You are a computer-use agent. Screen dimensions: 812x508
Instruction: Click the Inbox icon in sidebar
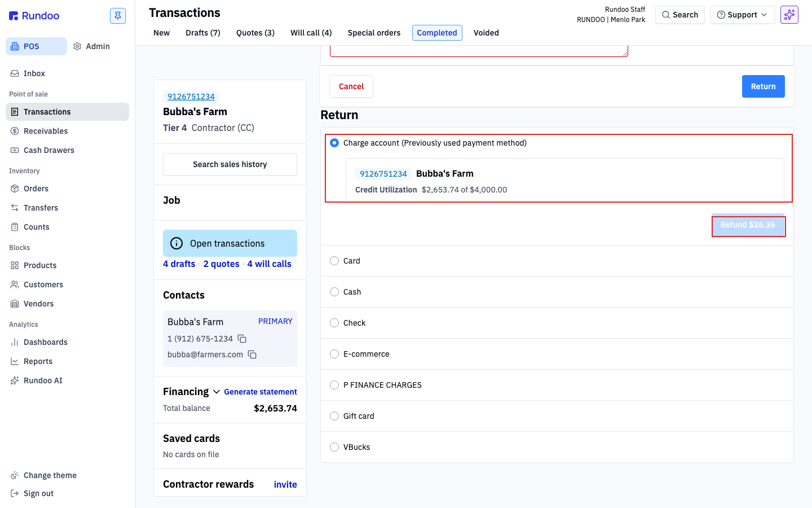click(15, 73)
